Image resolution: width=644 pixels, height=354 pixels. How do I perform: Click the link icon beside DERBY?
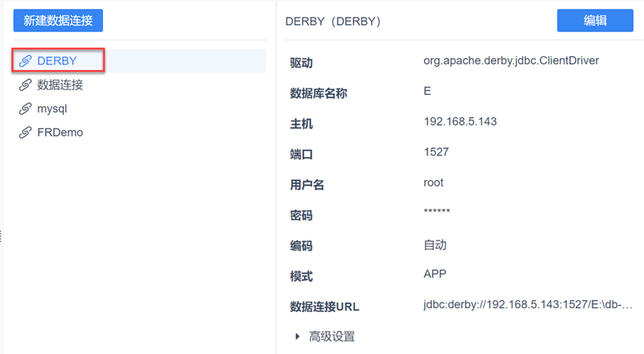(x=25, y=61)
